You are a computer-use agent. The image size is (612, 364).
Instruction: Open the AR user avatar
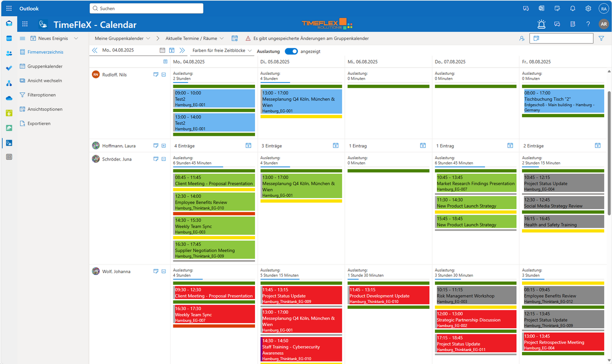point(604,24)
